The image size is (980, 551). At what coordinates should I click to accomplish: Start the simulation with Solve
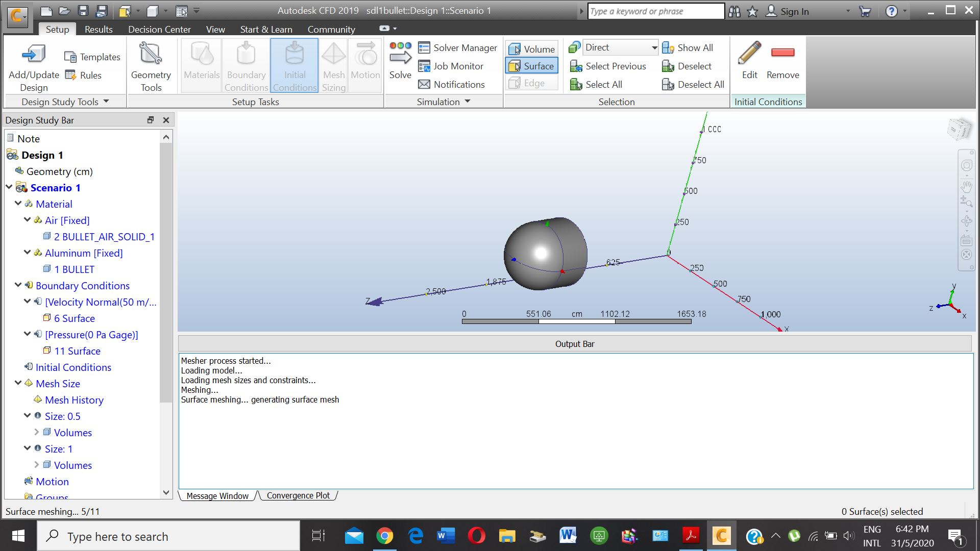tap(400, 61)
